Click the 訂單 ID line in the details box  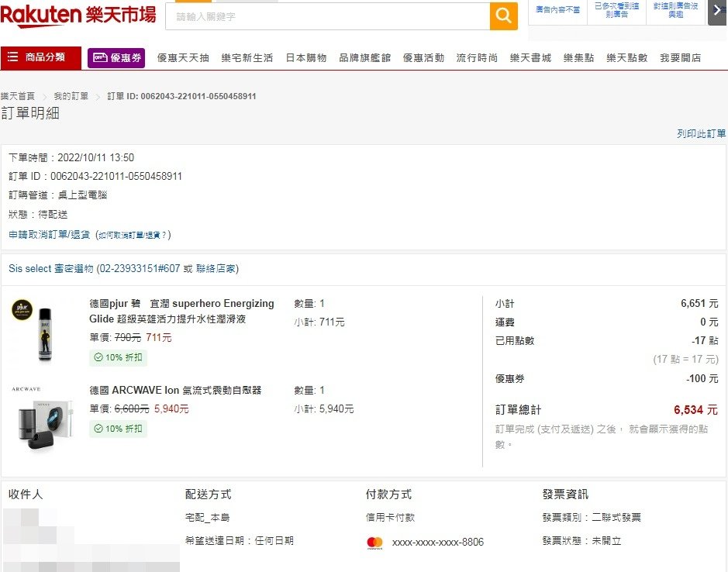pos(95,177)
